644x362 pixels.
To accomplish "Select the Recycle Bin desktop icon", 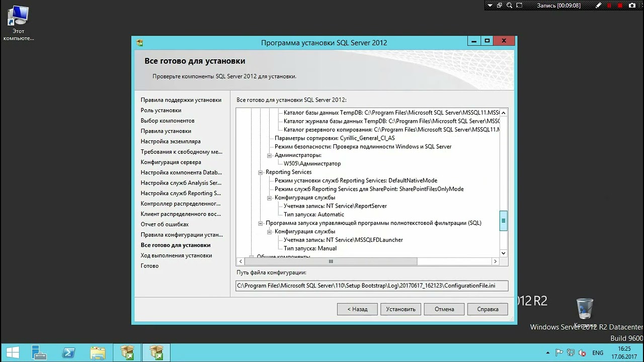I will 585,313.
